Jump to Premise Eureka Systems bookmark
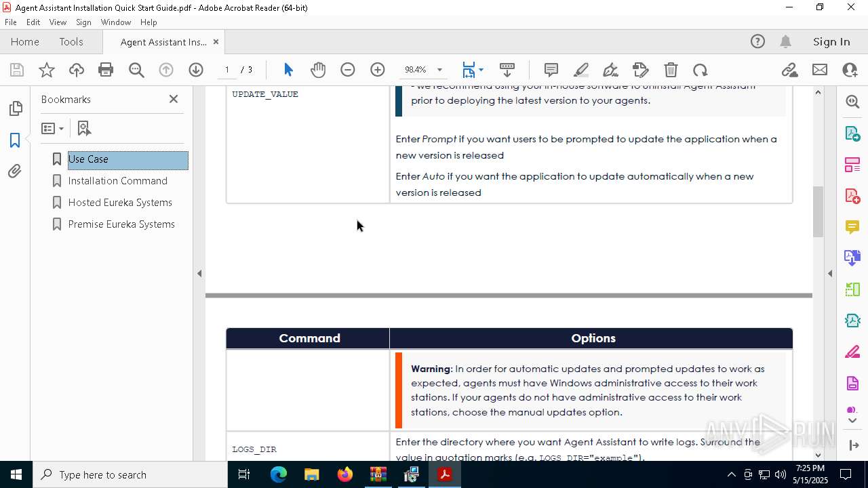This screenshot has width=868, height=488. (x=121, y=224)
